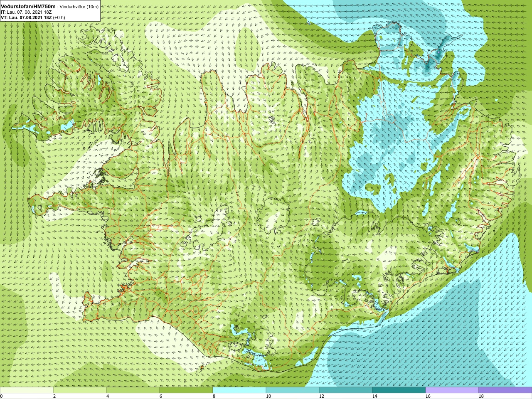The image size is (532, 399).
Task: Click the 6–8 darker green scale segment
Action: (186, 390)
